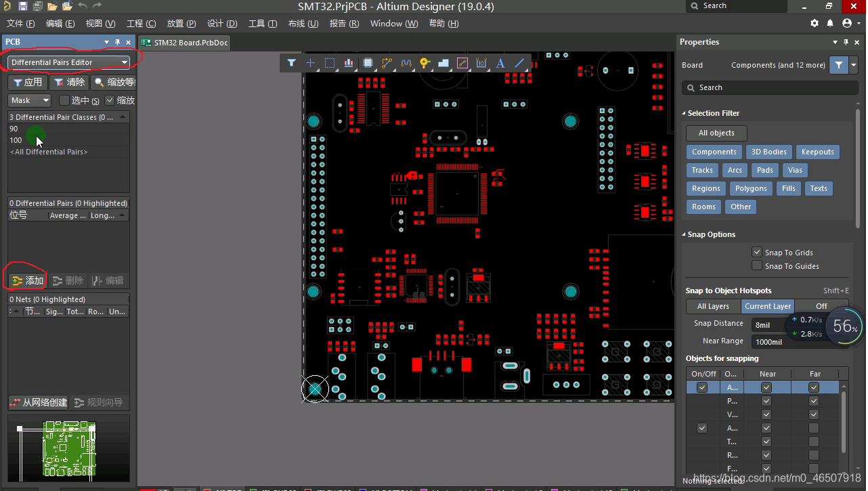
Task: Click the board overview thumbnail
Action: pos(68,448)
